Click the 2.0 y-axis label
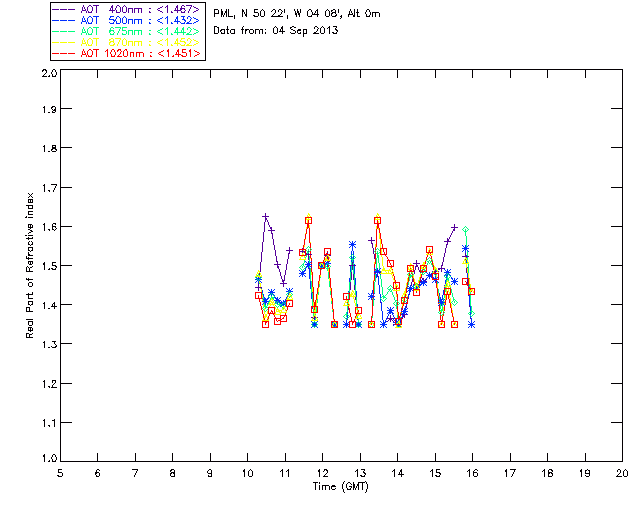Screen dimensions: 640x512 49,73
